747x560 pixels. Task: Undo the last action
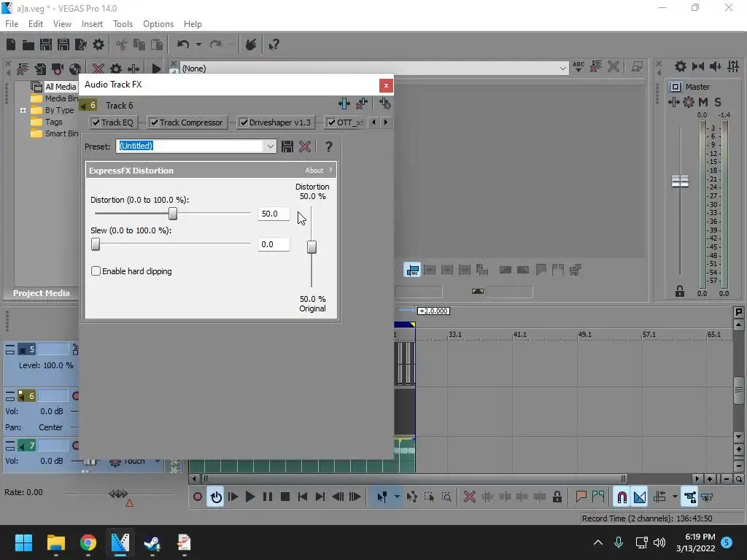(x=183, y=44)
